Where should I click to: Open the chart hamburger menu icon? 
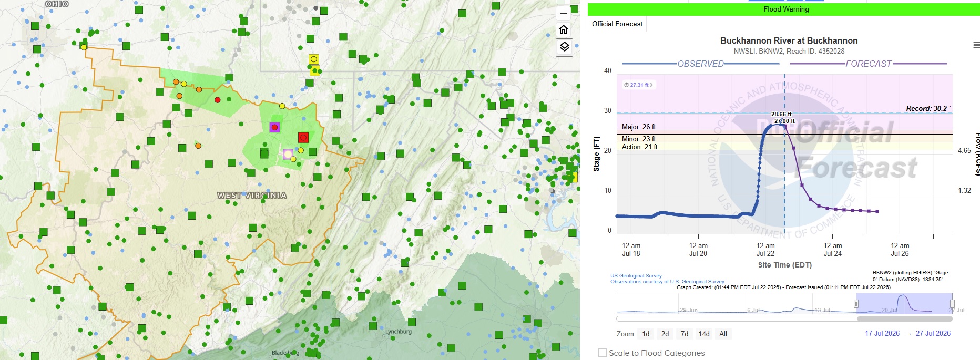[x=976, y=45]
